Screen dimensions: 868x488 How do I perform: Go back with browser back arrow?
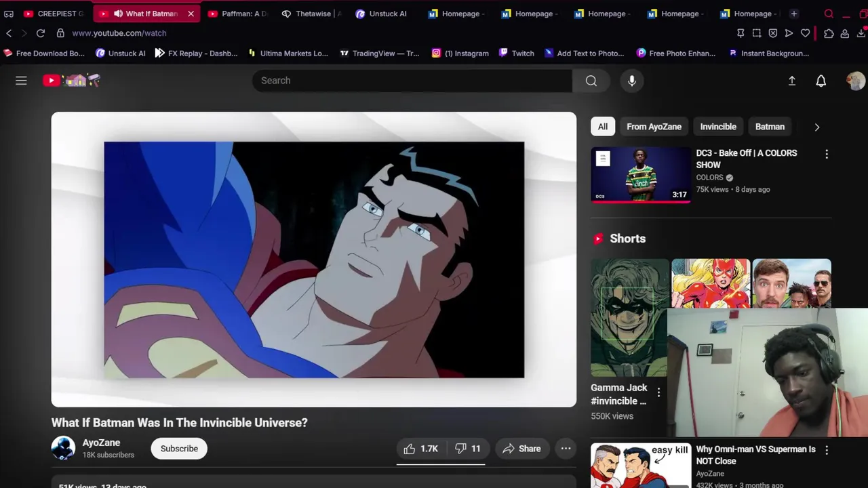tap(9, 33)
